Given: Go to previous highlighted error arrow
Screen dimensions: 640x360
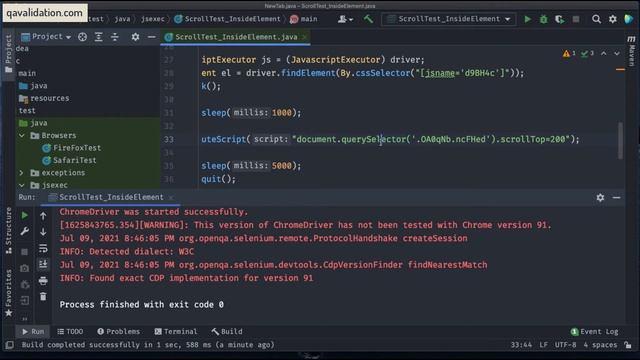Looking at the screenshot, I should (604, 53).
